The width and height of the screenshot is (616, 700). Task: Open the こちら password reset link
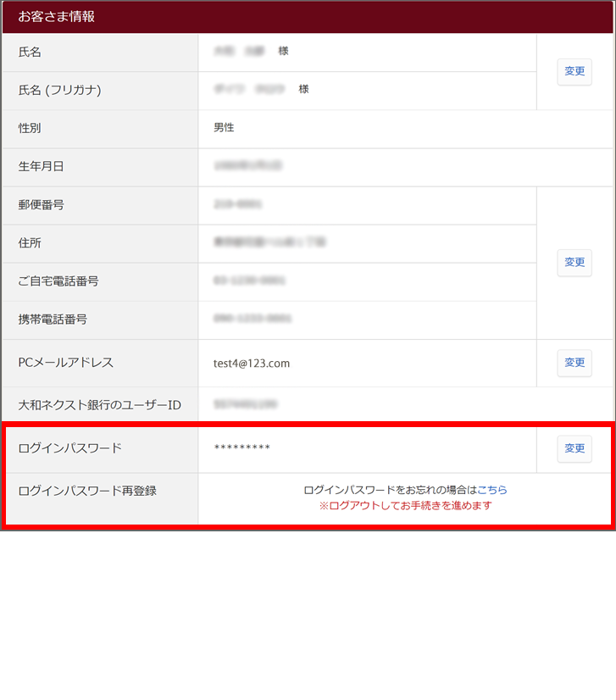click(492, 490)
